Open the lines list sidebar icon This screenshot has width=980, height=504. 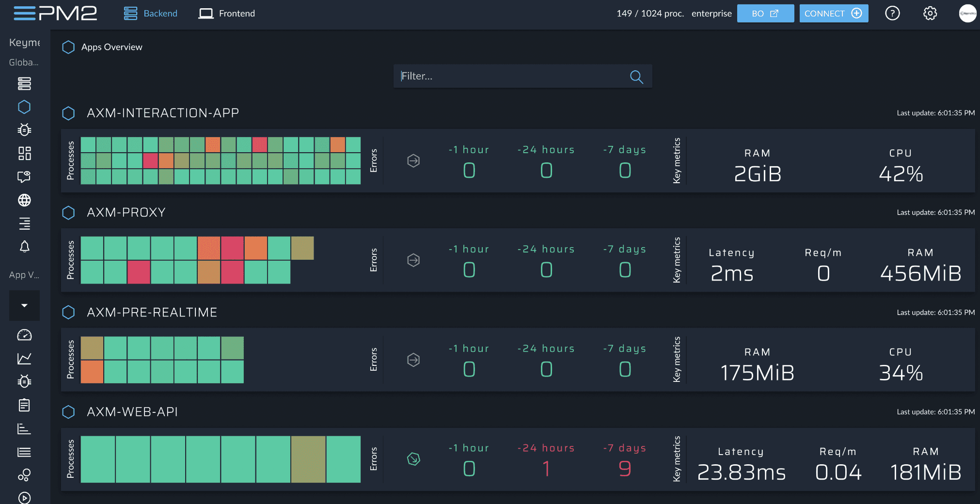tap(24, 452)
